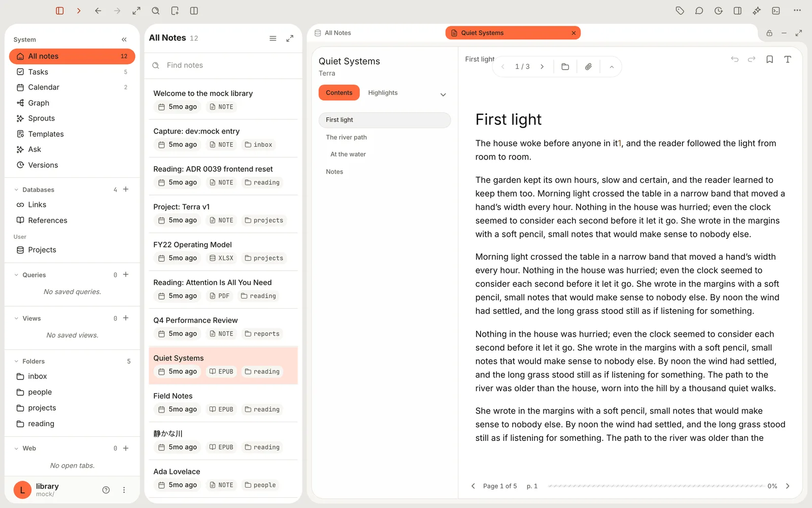Image resolution: width=812 pixels, height=508 pixels.
Task: Go to the next page arrow
Action: tap(788, 486)
